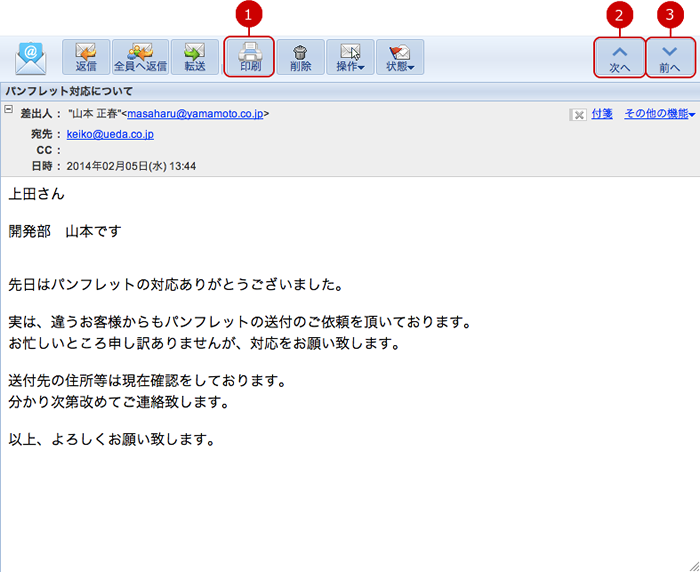Open the 付箋 sticky note link
The height and width of the screenshot is (572, 700).
coord(602,114)
